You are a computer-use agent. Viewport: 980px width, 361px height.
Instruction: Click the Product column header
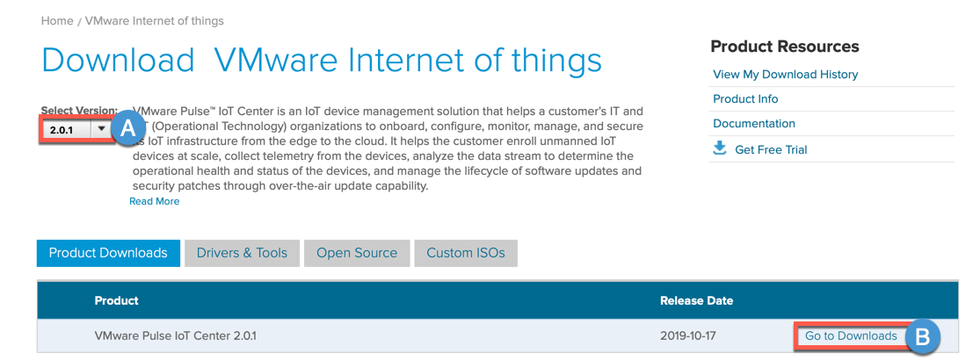pyautogui.click(x=116, y=300)
